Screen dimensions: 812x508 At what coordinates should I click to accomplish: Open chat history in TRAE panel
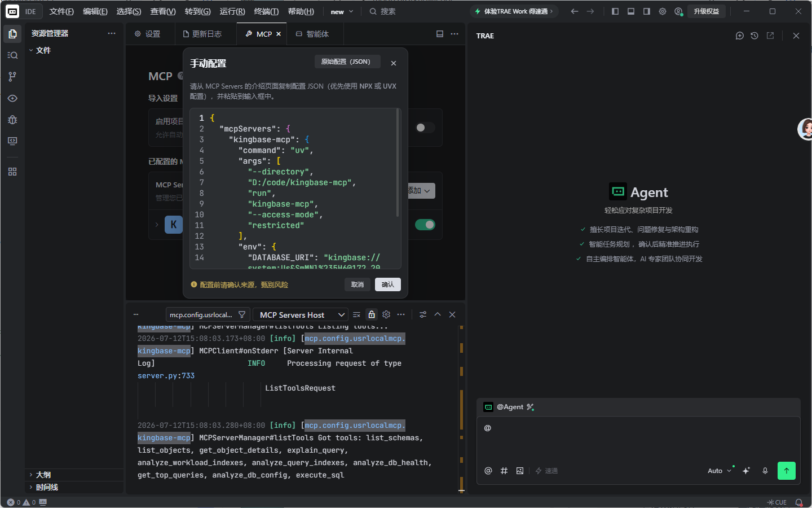point(754,36)
